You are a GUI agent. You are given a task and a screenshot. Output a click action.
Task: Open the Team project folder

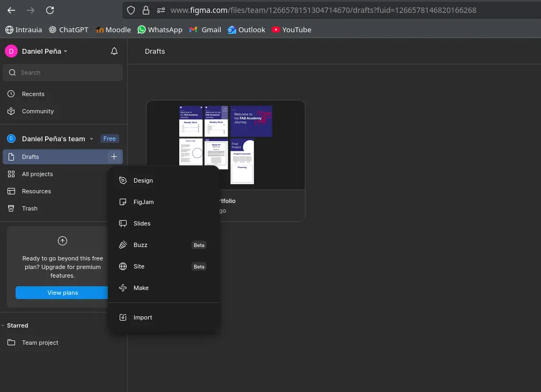click(40, 343)
